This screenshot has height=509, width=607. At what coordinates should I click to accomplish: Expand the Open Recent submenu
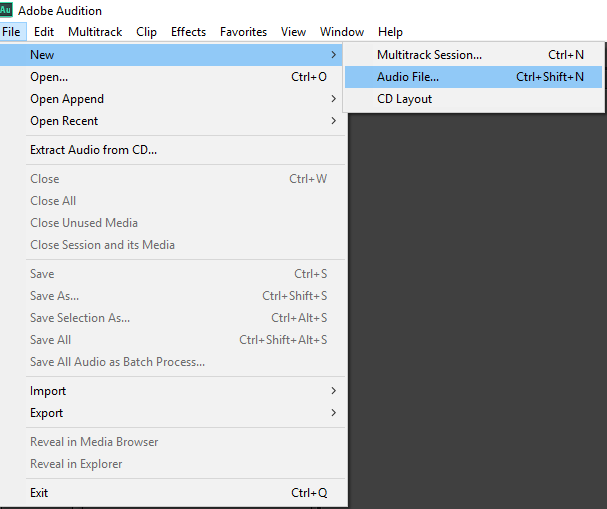[x=171, y=121]
